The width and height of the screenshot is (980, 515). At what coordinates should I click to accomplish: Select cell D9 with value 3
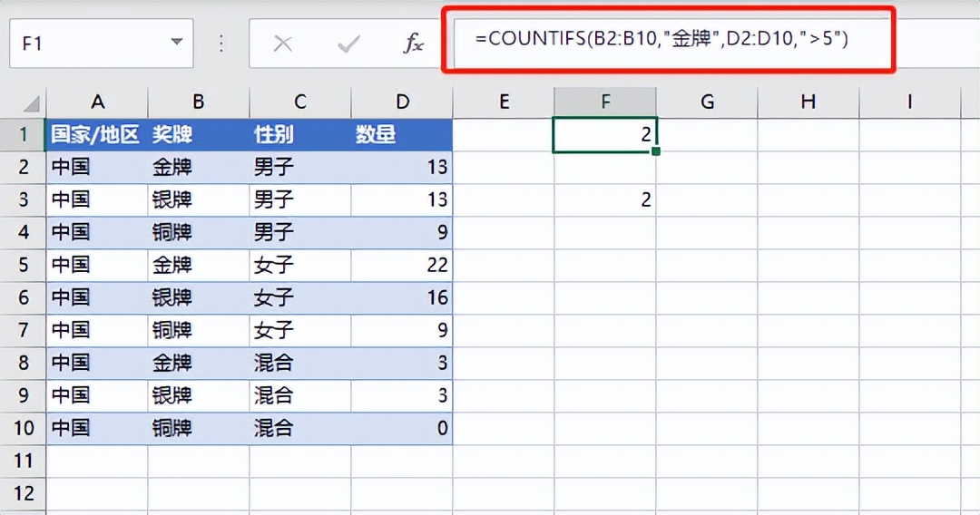[402, 395]
